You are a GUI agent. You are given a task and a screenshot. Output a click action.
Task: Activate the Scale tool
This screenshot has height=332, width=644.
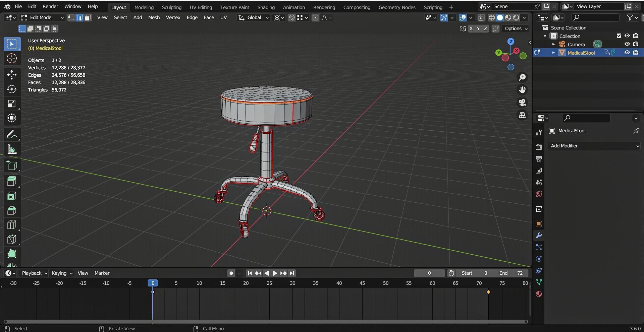pyautogui.click(x=12, y=104)
